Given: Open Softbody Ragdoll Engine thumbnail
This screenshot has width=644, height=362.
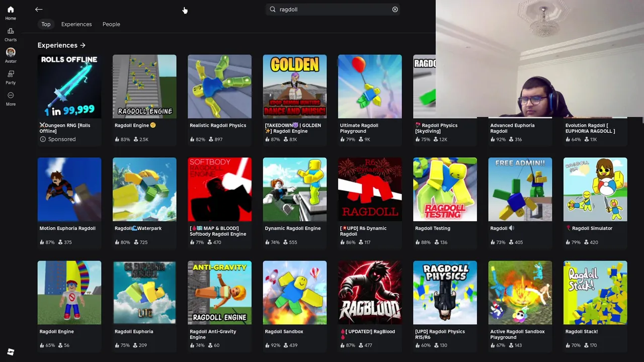Looking at the screenshot, I should click(x=219, y=190).
